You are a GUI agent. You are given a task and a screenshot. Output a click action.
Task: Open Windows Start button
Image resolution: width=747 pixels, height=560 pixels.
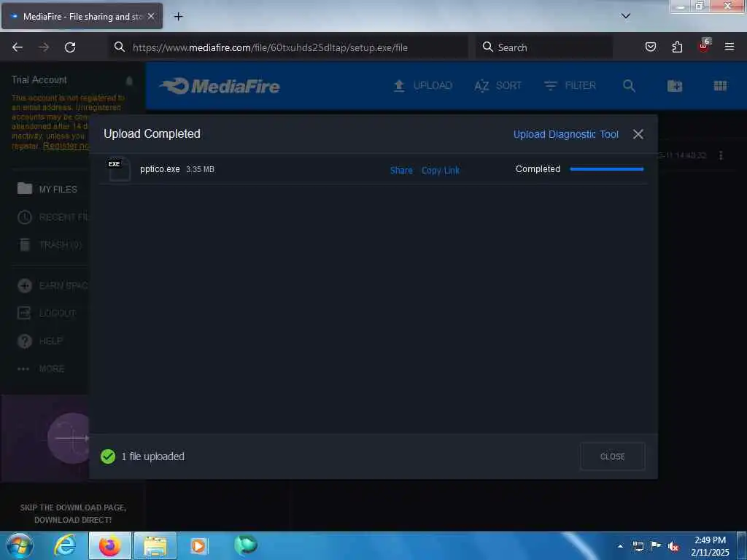(20, 545)
